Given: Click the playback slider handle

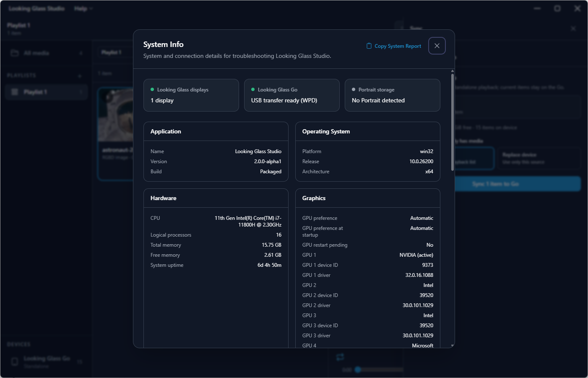Looking at the screenshot, I should click(x=358, y=370).
